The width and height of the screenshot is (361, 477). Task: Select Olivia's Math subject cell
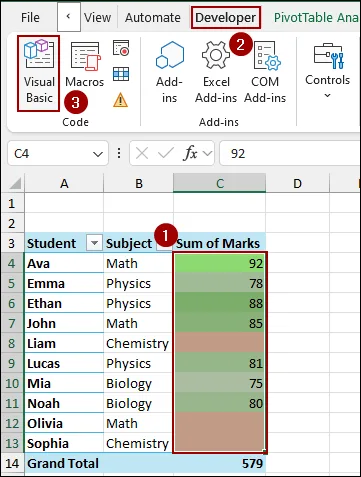[139, 423]
